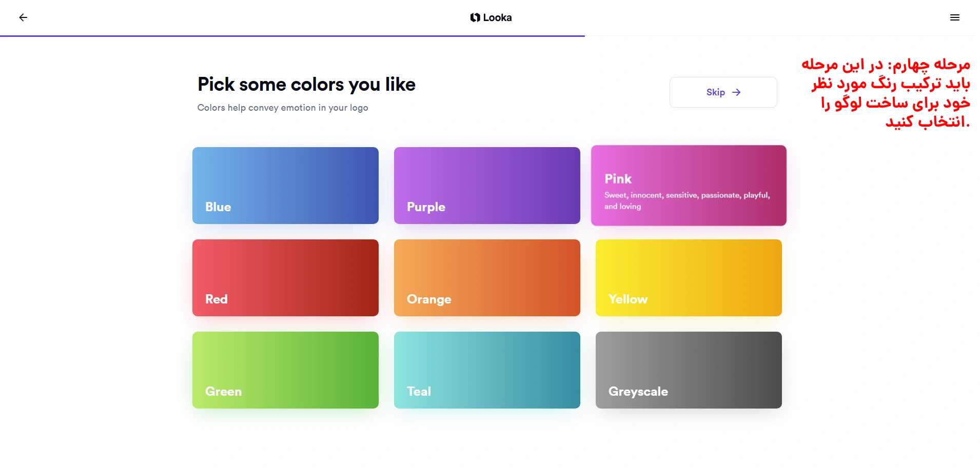Pick the Greyscale color card
The image size is (980, 468).
coord(689,370)
